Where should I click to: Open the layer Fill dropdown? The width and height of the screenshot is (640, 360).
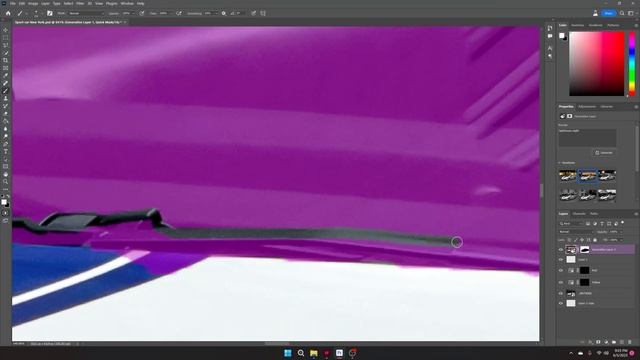[621, 240]
